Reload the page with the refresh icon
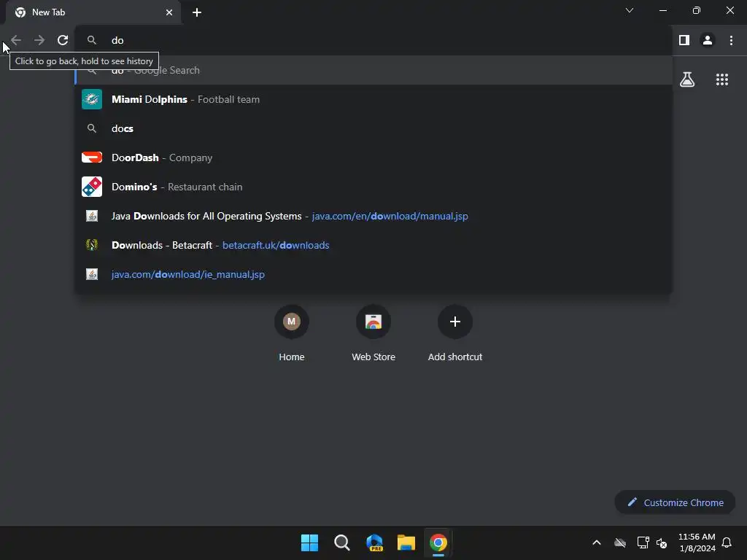The width and height of the screenshot is (747, 560). [x=63, y=40]
